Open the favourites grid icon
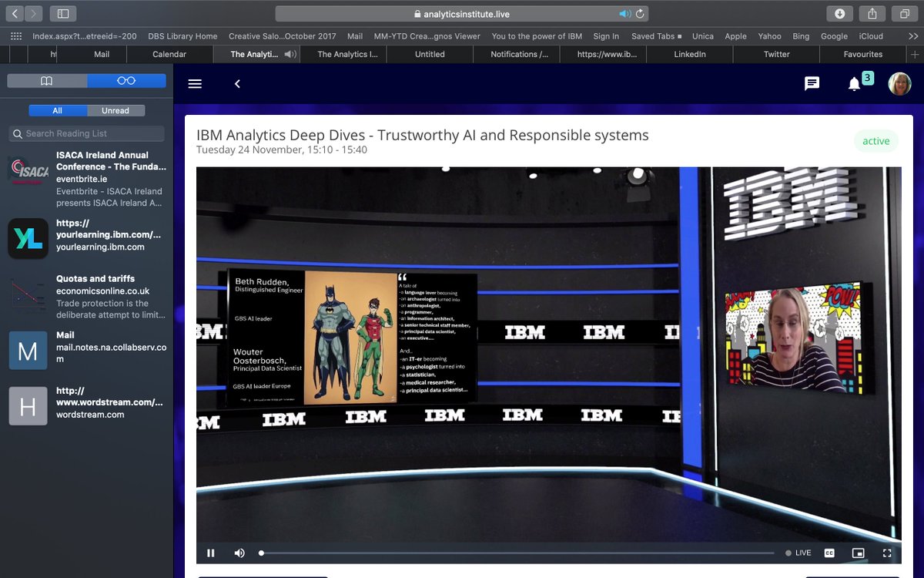924x578 pixels. point(16,36)
